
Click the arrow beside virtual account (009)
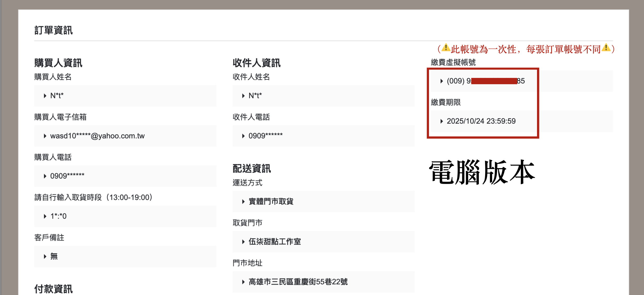(442, 81)
